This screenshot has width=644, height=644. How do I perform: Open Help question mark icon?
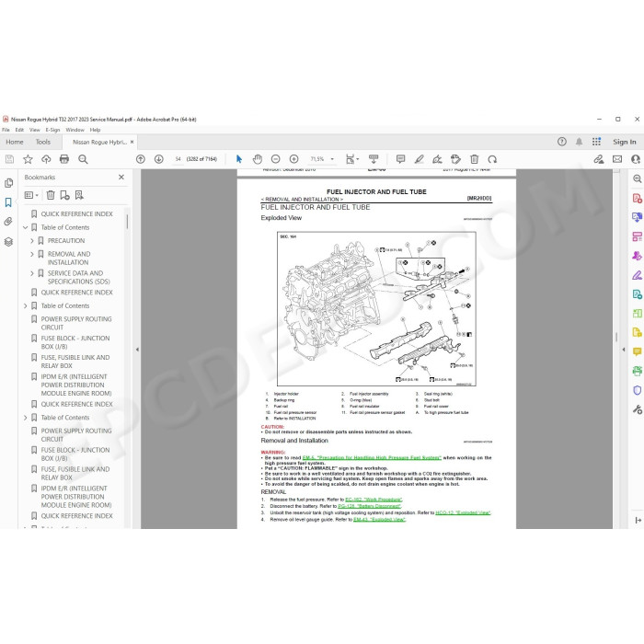coord(562,142)
